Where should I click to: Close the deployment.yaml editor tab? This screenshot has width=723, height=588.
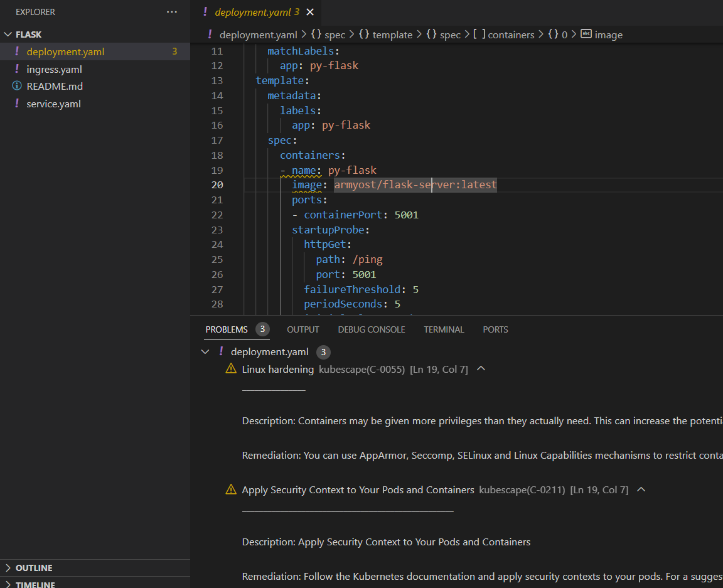point(310,12)
